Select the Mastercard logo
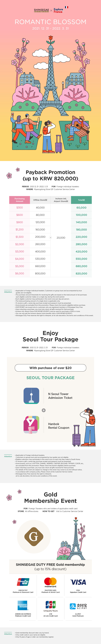 click(x=50, y=582)
